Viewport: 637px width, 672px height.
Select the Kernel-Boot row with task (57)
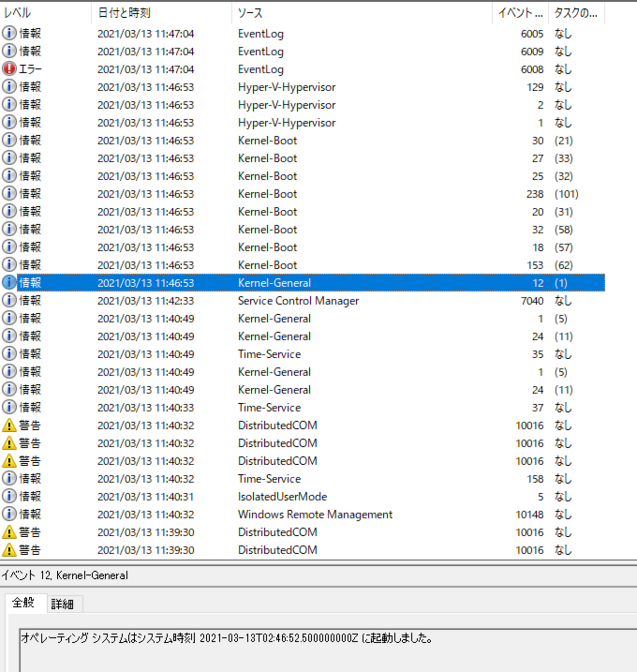pyautogui.click(x=303, y=247)
